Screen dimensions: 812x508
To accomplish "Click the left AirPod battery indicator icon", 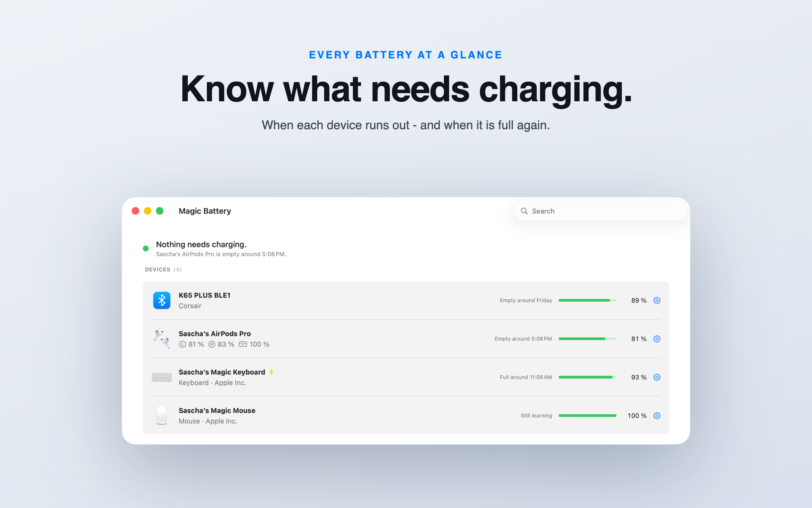I will coord(182,344).
